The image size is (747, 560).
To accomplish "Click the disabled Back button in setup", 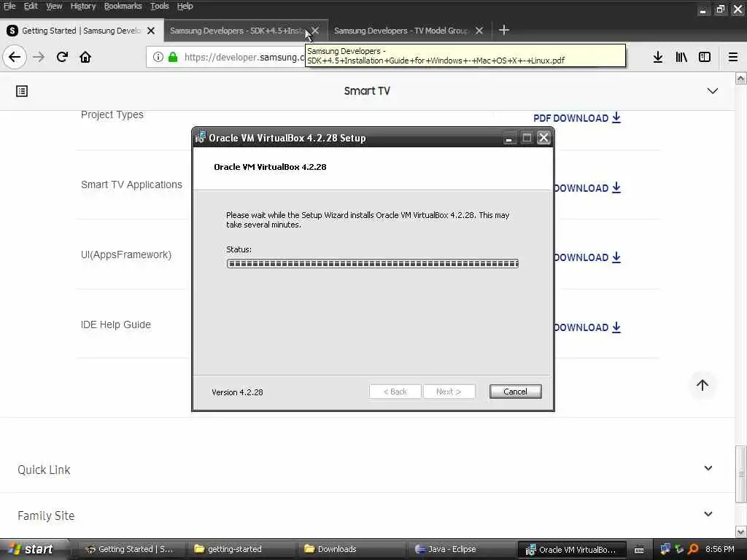I will click(x=395, y=392).
